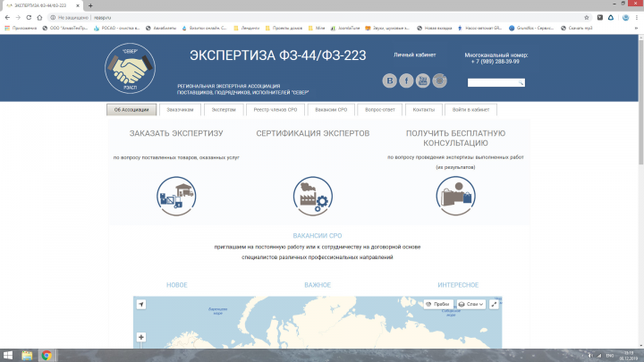Viewport: 644px width, 362px height.
Task: Close the ЭКСПЕРТИЗА ФЗ-44 tab
Action: 78,5
